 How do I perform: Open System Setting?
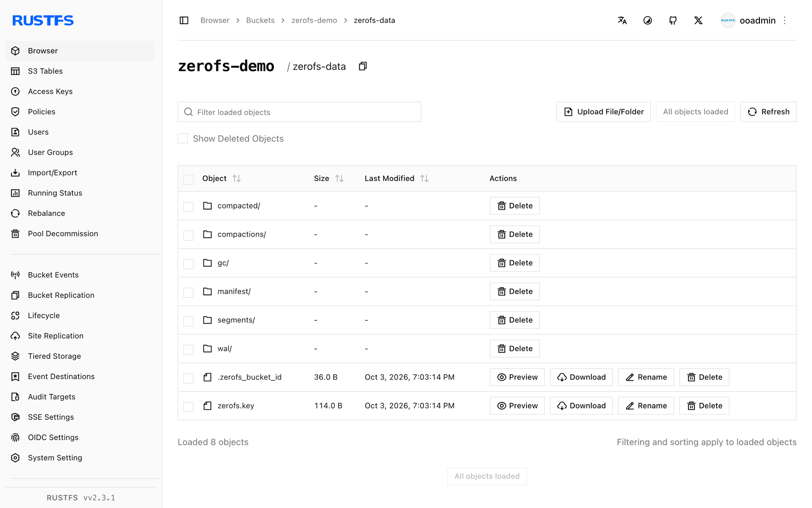click(x=80, y=458)
